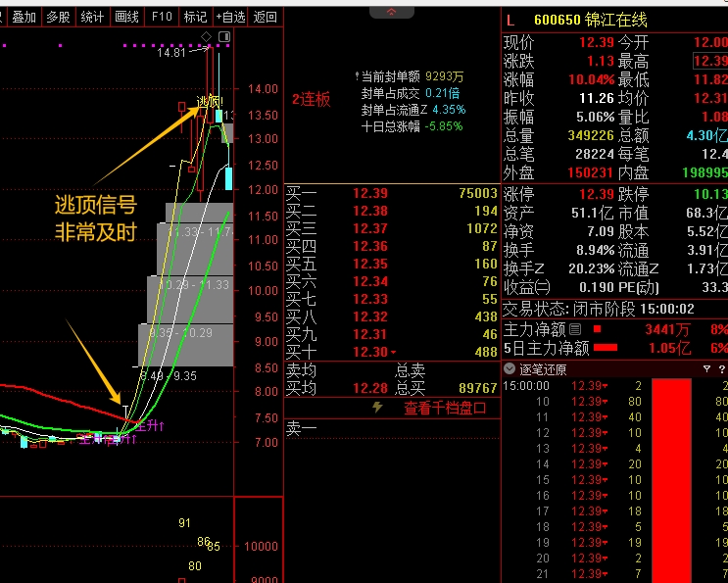Image resolution: width=728 pixels, height=583 pixels.
Task: Select the 买三 price 12.37
Action: [370, 228]
